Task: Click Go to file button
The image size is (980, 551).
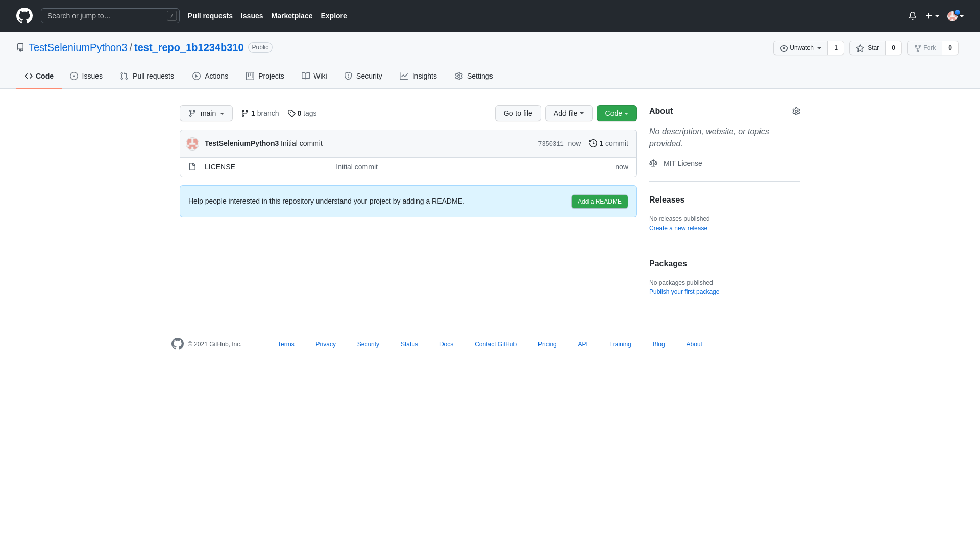Action: pos(518,113)
